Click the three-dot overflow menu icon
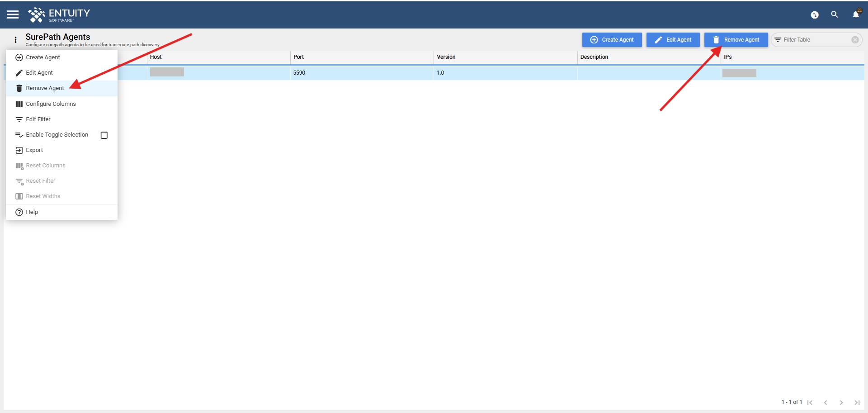This screenshot has height=413, width=868. pyautogui.click(x=15, y=40)
